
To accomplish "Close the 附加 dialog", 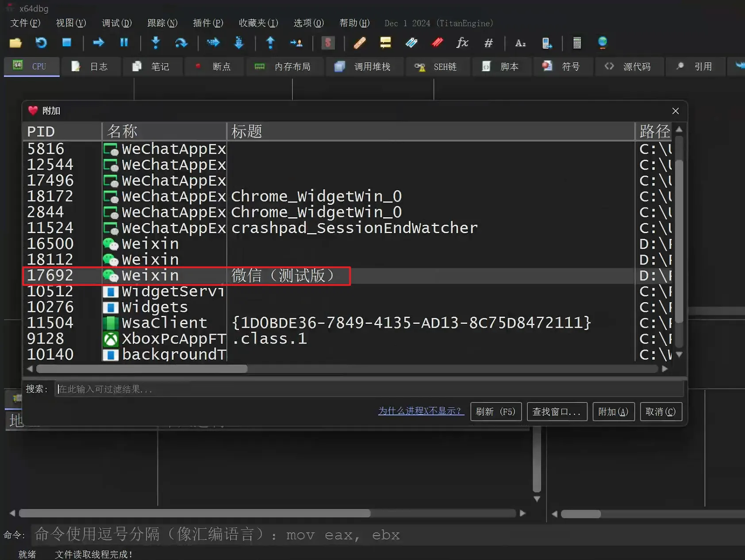I will (676, 111).
